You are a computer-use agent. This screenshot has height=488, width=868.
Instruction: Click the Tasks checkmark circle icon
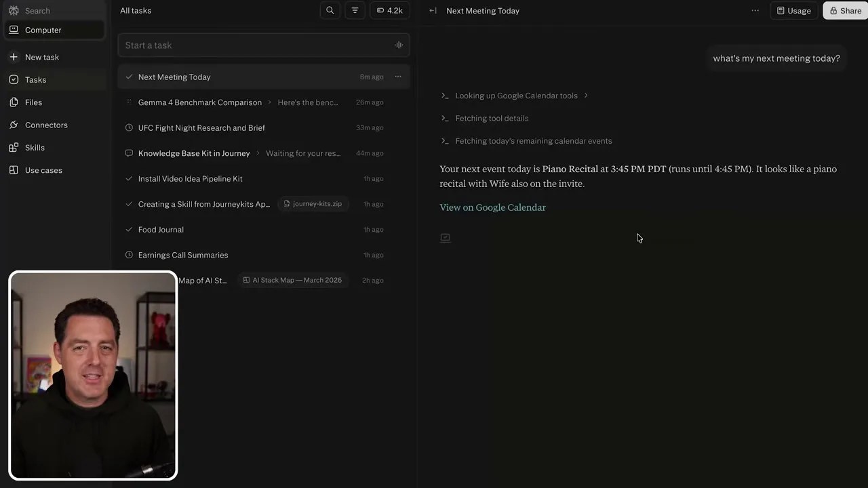coord(14,80)
